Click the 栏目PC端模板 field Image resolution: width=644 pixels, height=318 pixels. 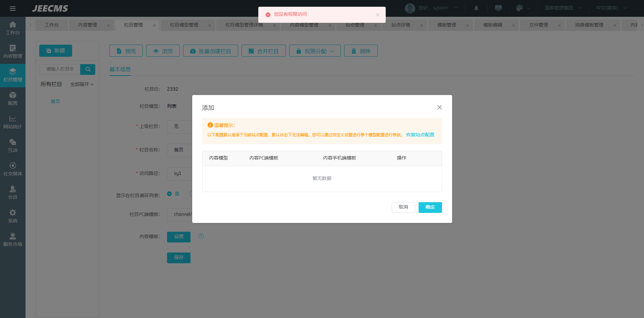(x=180, y=215)
